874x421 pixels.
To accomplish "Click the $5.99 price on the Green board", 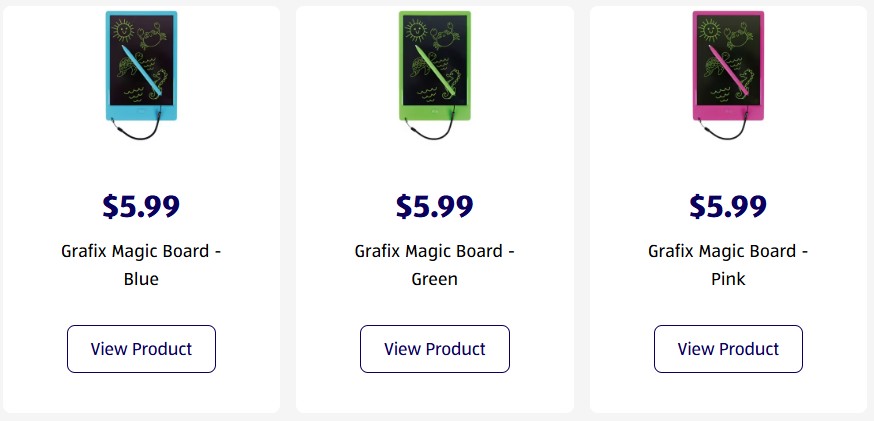I will pyautogui.click(x=435, y=206).
